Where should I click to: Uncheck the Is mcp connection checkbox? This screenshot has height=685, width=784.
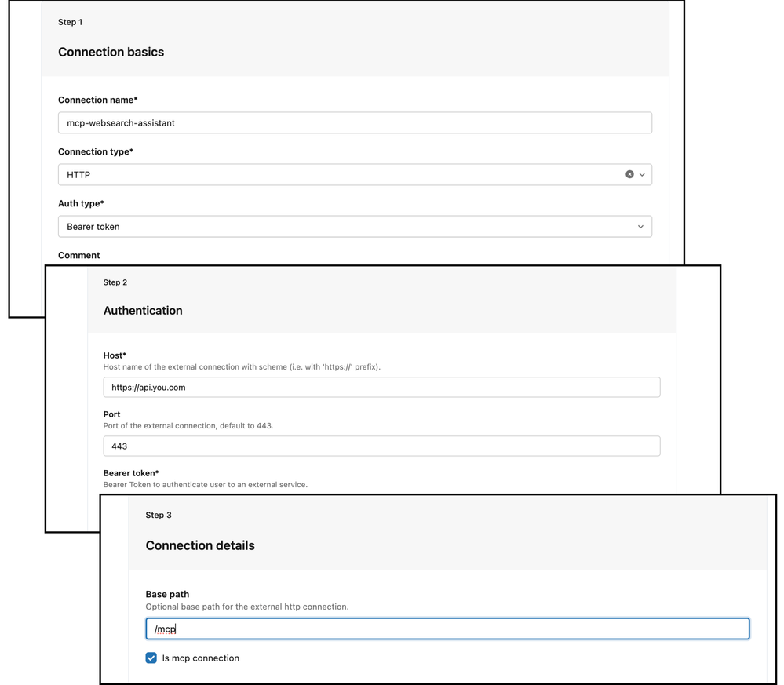pyautogui.click(x=151, y=658)
